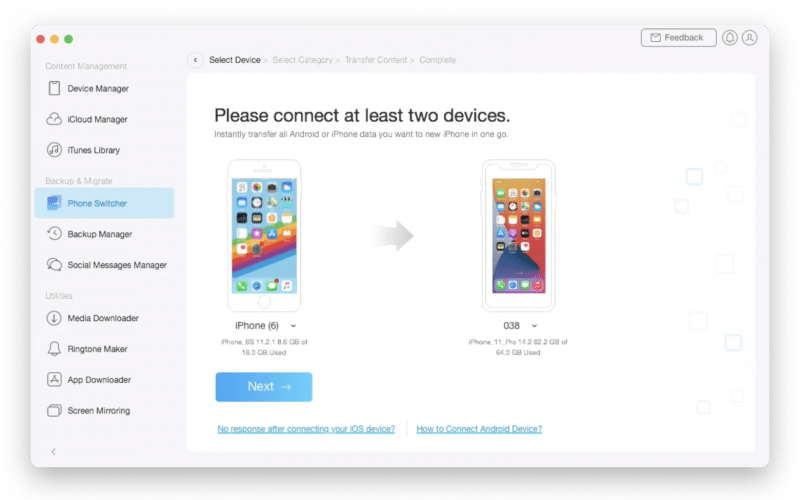Click the Media Downloader download icon

coord(54,318)
